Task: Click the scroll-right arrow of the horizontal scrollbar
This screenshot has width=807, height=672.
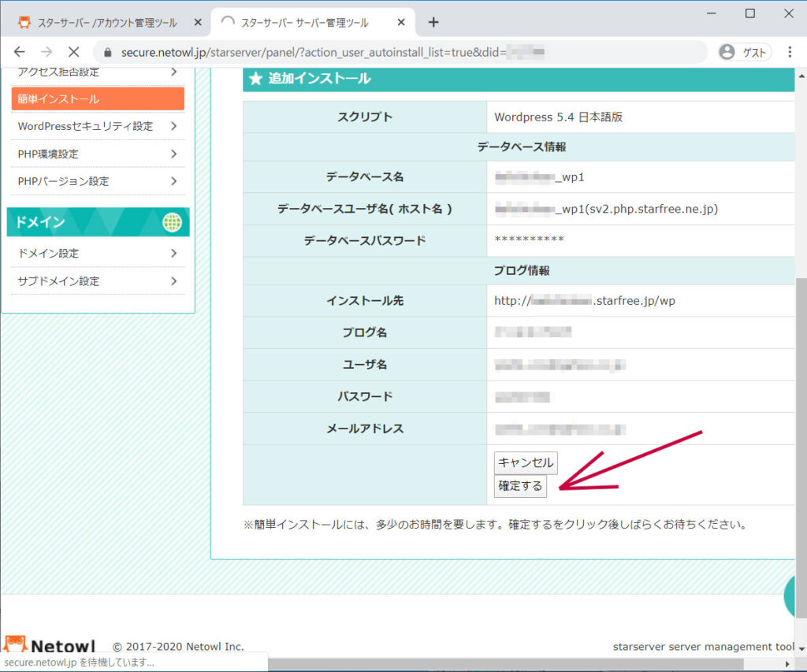Action: [x=787, y=664]
